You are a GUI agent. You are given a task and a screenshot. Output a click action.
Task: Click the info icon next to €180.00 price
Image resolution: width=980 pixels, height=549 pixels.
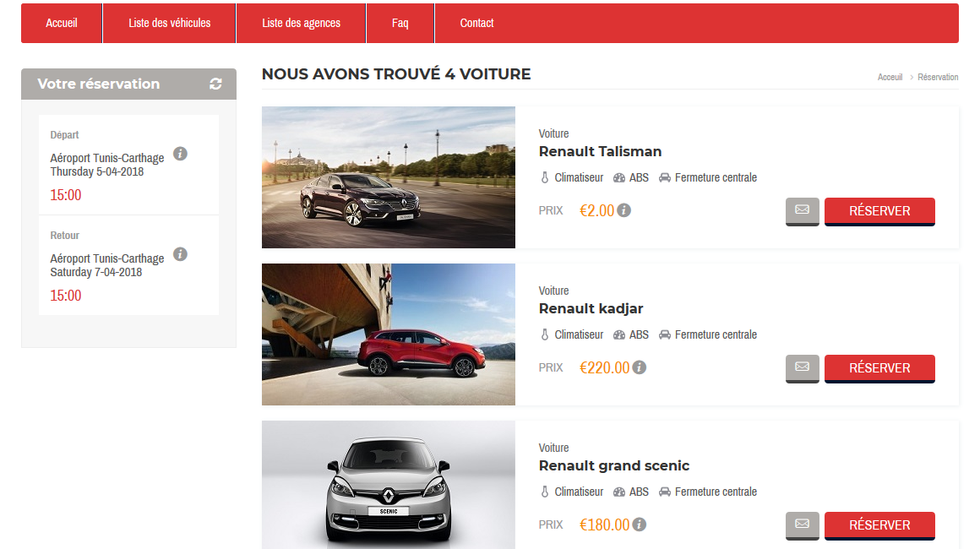(639, 525)
